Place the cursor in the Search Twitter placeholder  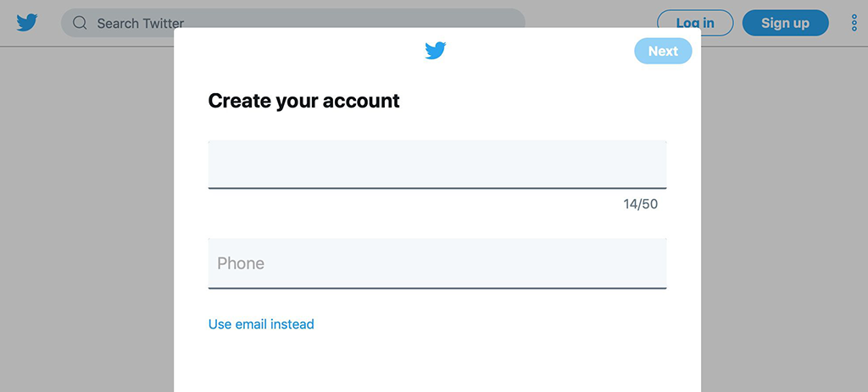click(141, 23)
